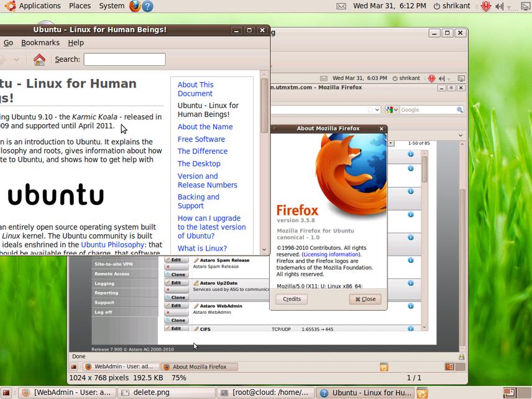Open the shrikant user session menu
The image size is (532, 399).
click(x=452, y=6)
